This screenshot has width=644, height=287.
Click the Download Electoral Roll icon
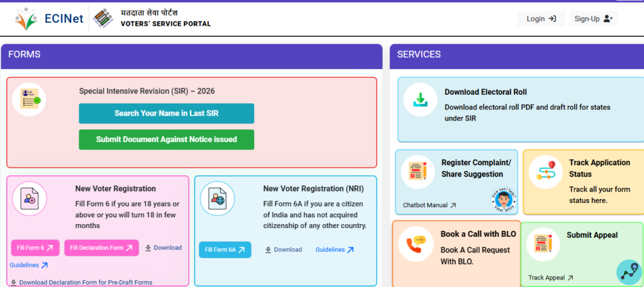pos(420,99)
